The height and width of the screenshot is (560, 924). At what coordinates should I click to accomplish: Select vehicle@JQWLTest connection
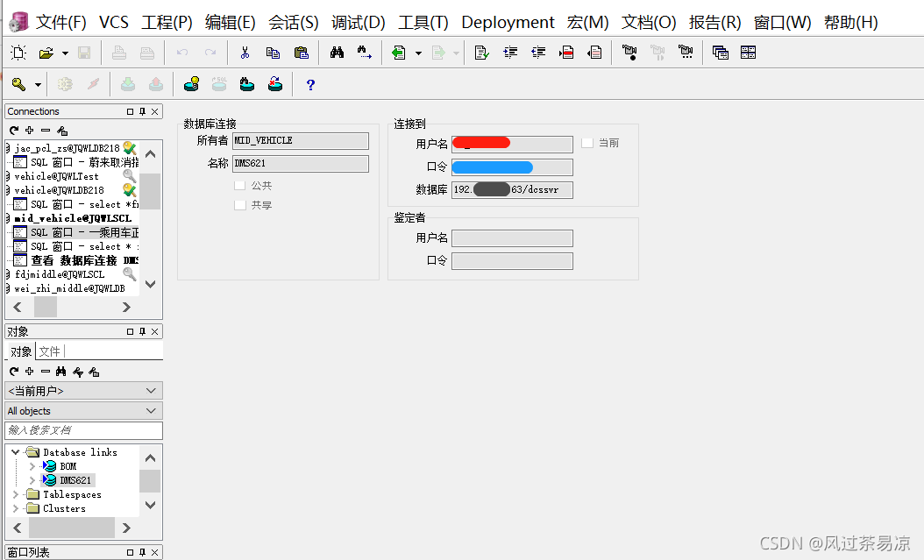click(x=57, y=176)
